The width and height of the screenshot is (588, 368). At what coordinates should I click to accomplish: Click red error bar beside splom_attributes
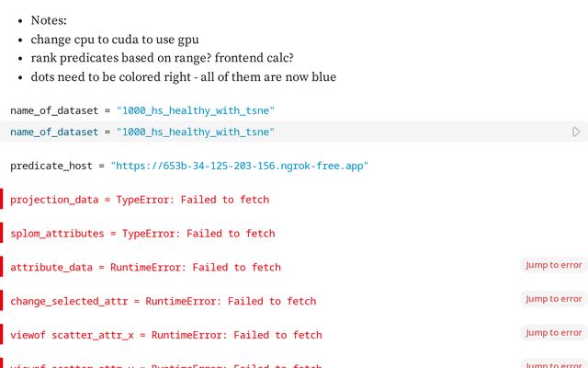(x=2, y=233)
